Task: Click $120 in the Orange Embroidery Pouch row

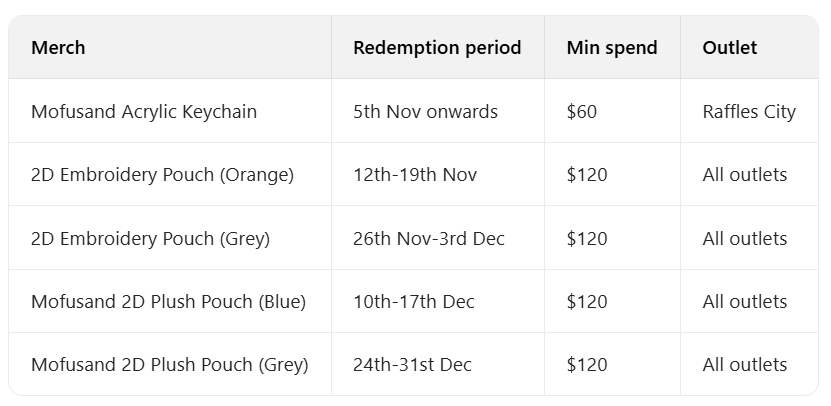Action: (x=587, y=175)
